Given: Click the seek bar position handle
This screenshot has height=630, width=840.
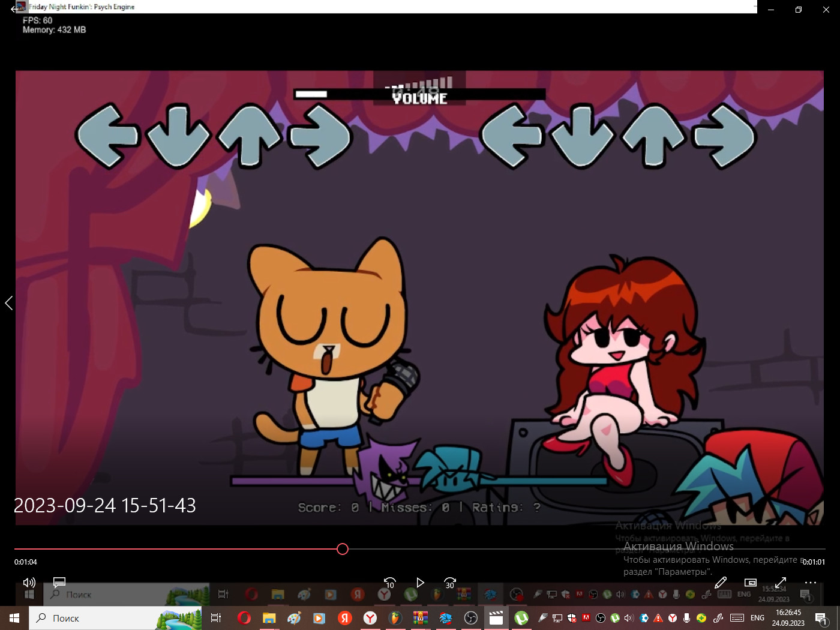Looking at the screenshot, I should pyautogui.click(x=343, y=549).
